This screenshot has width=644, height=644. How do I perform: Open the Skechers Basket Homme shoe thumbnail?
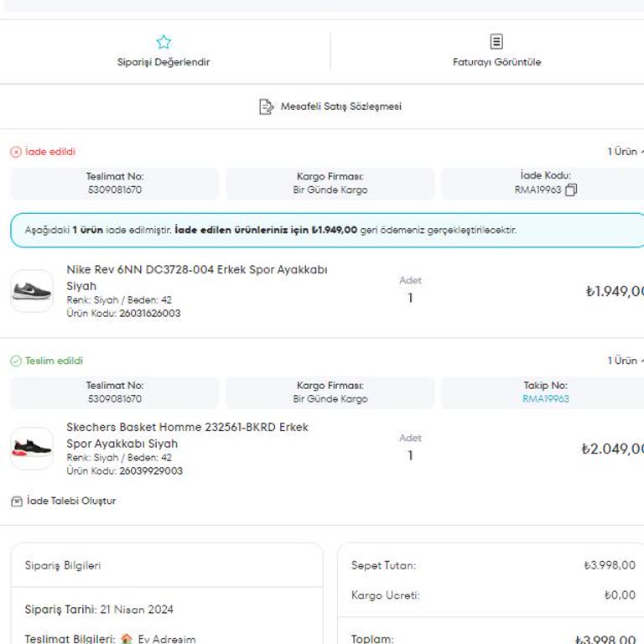tap(32, 449)
